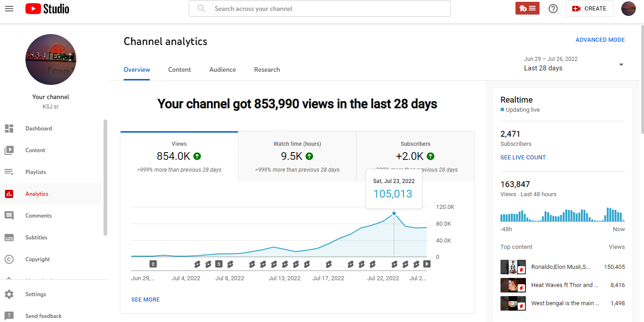Click SEE LIVE COUNT link

coord(523,158)
